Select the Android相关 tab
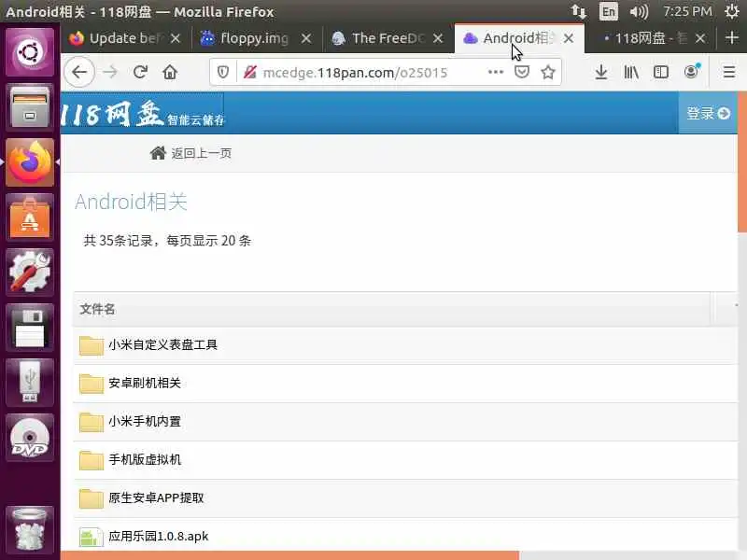Viewport: 747px width, 560px height. [x=518, y=38]
